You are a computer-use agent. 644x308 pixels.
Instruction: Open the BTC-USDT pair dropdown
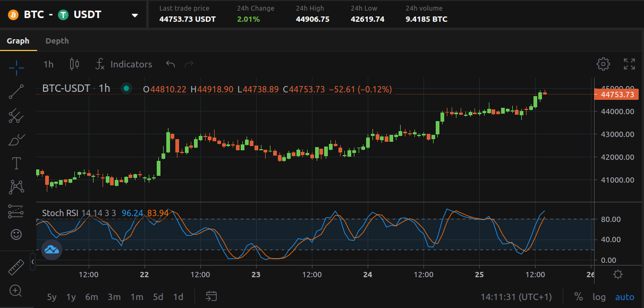pos(134,15)
